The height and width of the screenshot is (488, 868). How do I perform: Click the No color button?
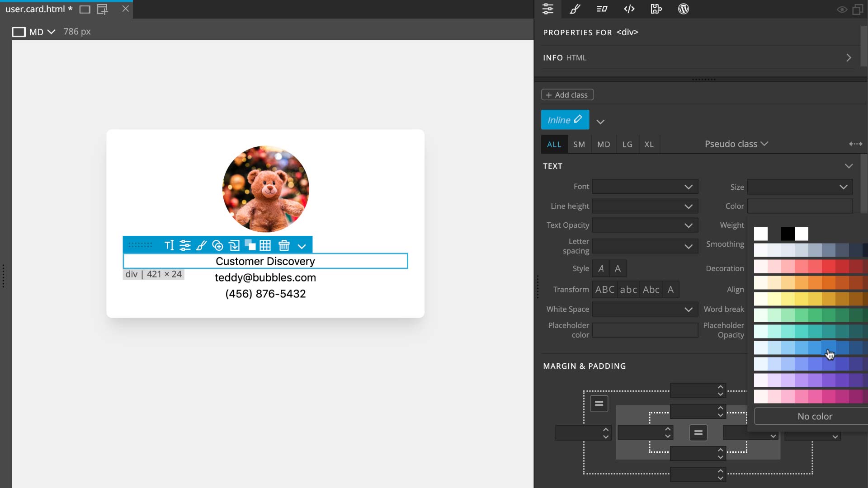814,416
